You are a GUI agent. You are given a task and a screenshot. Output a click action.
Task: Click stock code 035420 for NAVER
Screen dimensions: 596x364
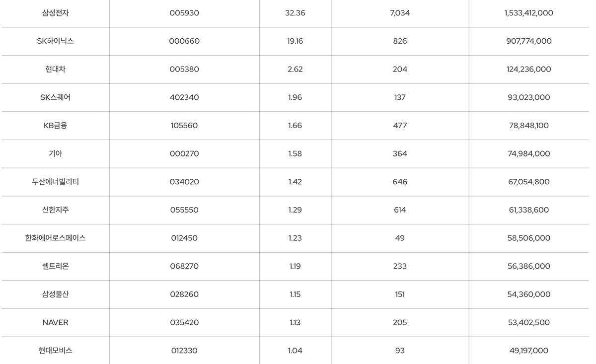tap(184, 322)
